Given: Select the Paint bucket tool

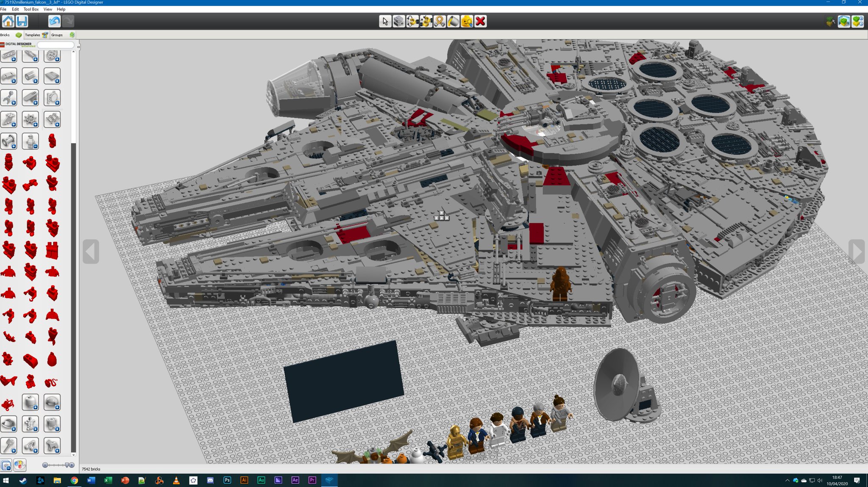Looking at the screenshot, I should click(453, 21).
